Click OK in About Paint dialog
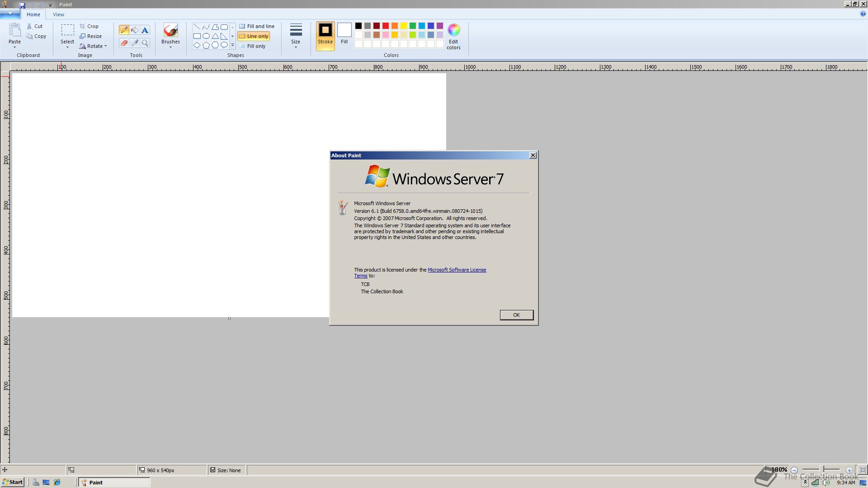Image resolution: width=868 pixels, height=488 pixels. click(516, 315)
